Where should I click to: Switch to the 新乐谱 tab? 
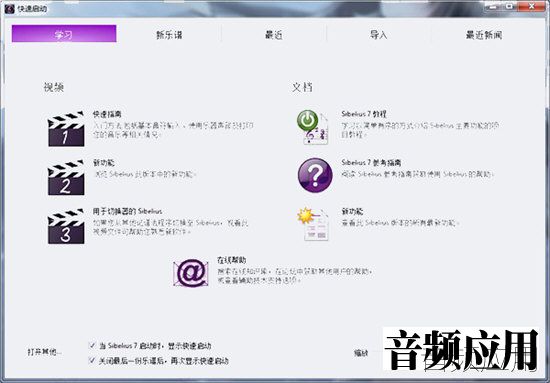(169, 35)
